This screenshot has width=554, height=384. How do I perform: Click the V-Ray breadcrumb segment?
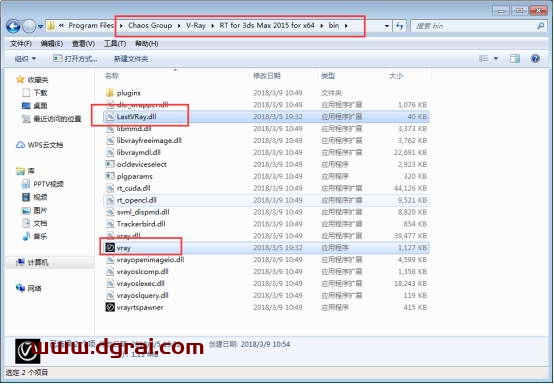tap(196, 25)
